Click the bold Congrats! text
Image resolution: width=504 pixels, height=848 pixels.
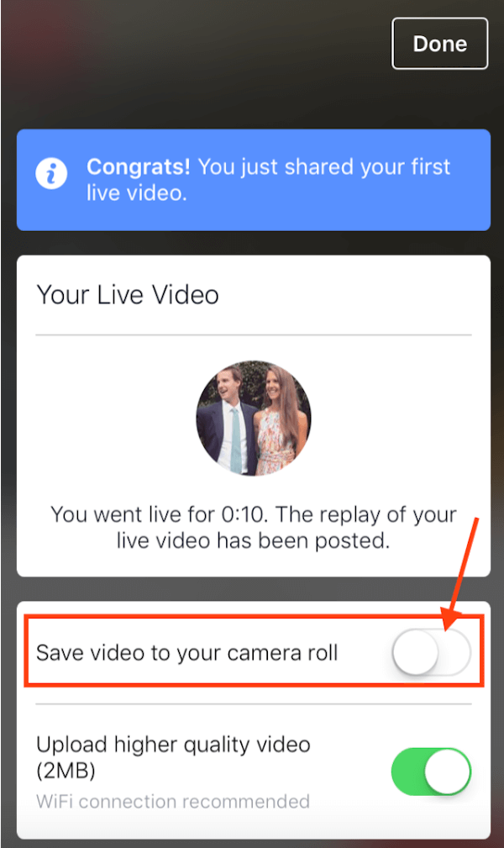(139, 166)
